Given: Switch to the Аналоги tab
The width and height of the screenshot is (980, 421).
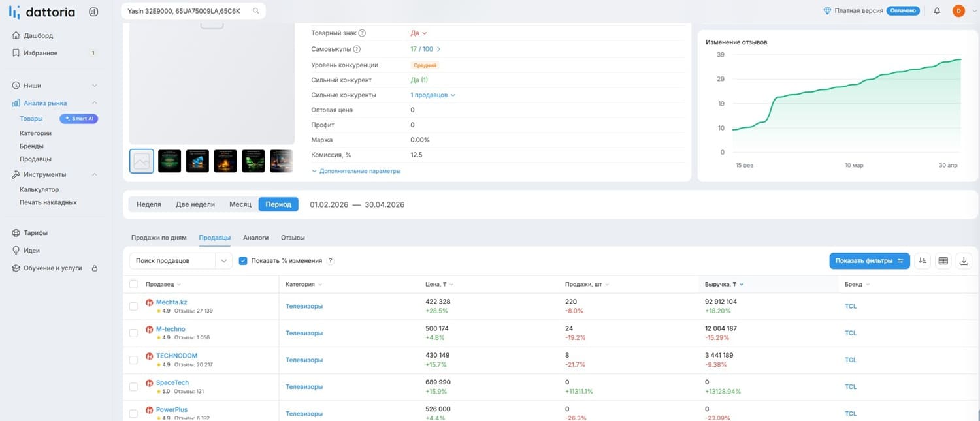Looking at the screenshot, I should (256, 238).
